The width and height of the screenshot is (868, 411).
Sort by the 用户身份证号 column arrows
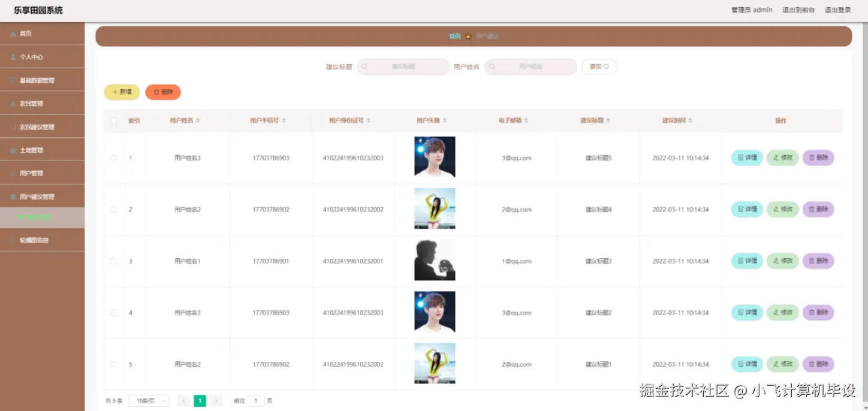pyautogui.click(x=368, y=120)
